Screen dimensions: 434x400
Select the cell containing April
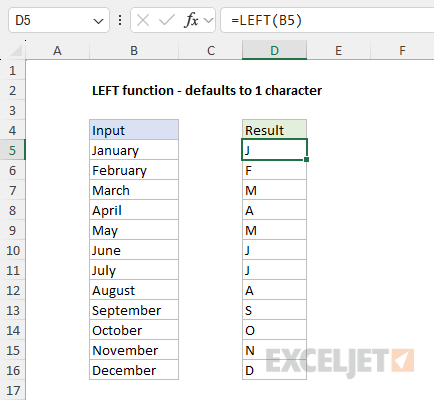[x=134, y=210]
